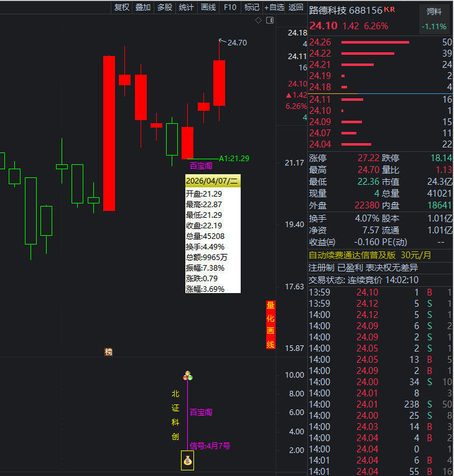Click the A1:21.29 line label
454x476 pixels.
(x=234, y=159)
